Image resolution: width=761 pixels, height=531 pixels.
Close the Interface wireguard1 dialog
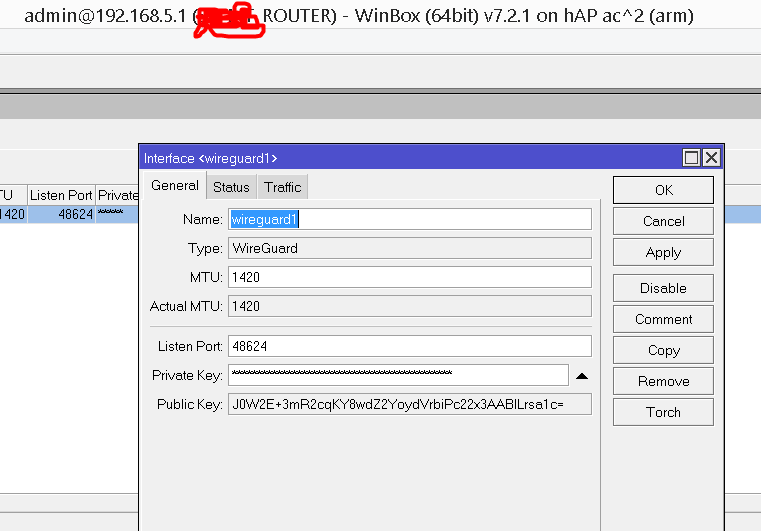pyautogui.click(x=711, y=158)
